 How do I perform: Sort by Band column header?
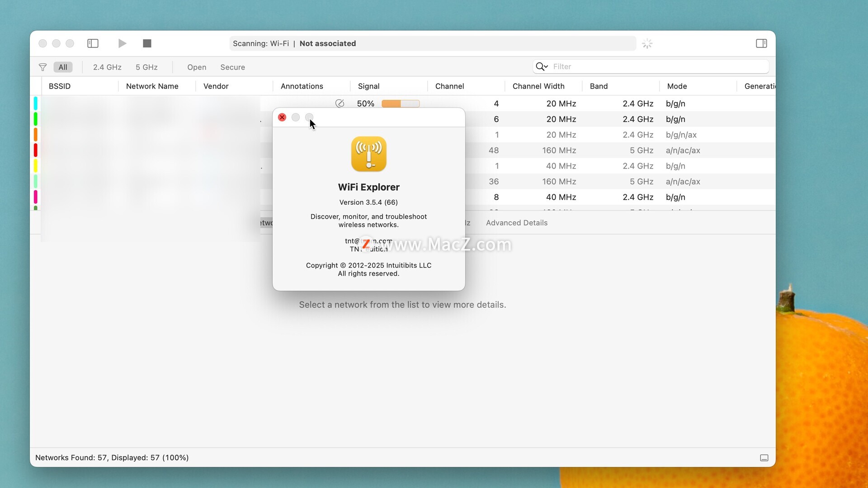click(x=599, y=86)
